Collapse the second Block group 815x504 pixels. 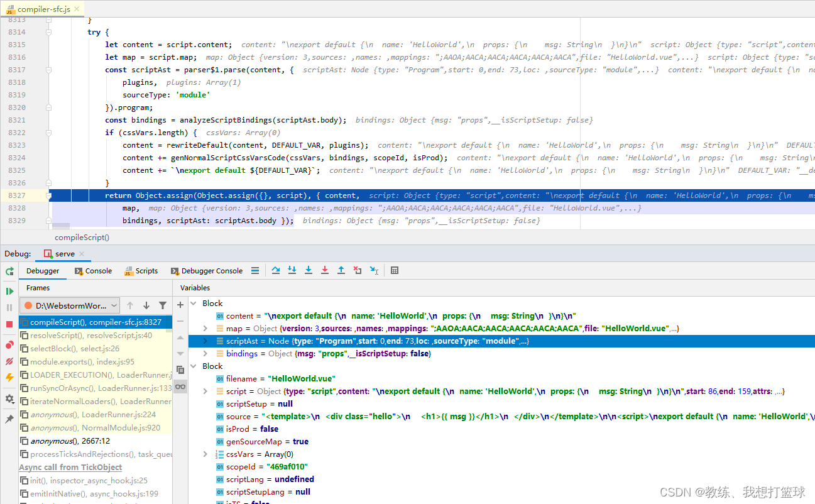pos(194,366)
